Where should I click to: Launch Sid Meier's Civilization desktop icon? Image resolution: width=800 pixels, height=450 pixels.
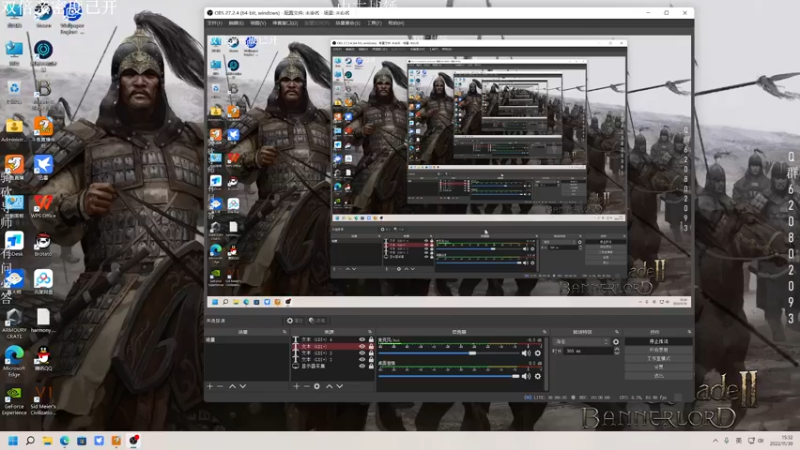[x=43, y=401]
